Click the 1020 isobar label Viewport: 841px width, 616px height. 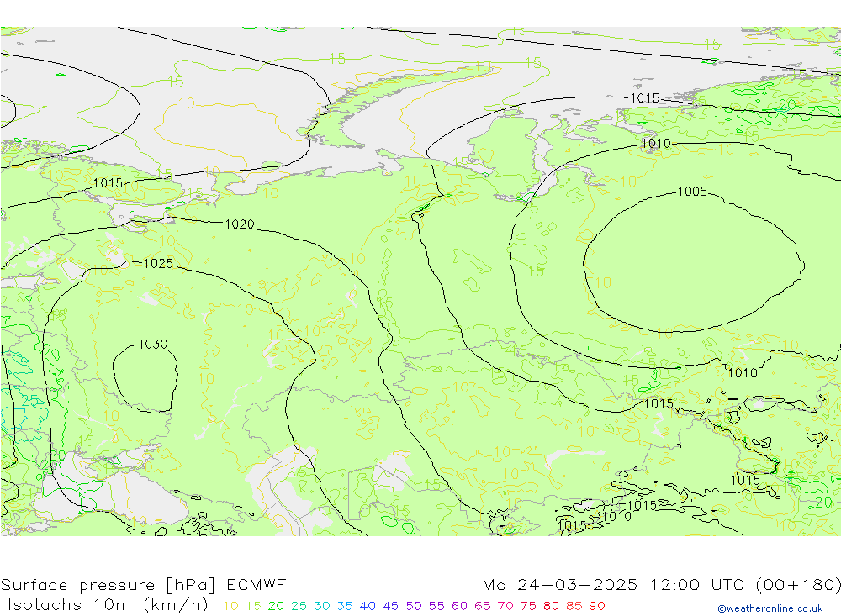239,224
